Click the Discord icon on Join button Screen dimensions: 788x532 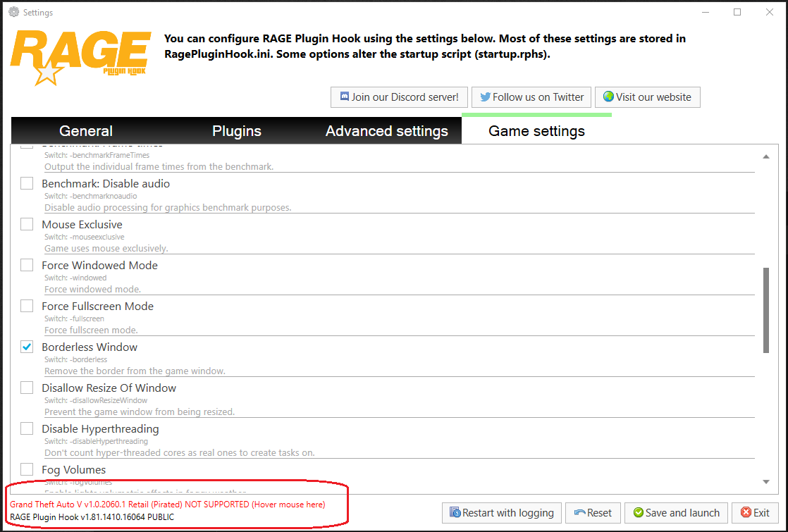tap(344, 97)
